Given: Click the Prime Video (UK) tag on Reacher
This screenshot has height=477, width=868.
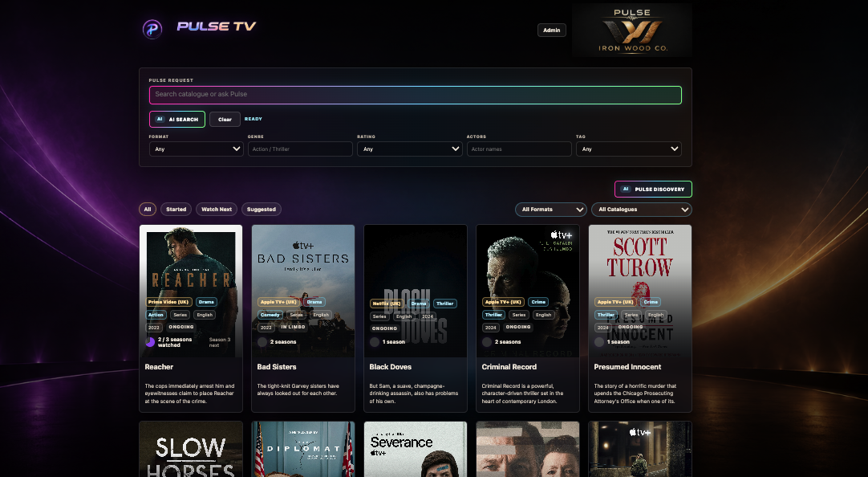Looking at the screenshot, I should [168, 302].
